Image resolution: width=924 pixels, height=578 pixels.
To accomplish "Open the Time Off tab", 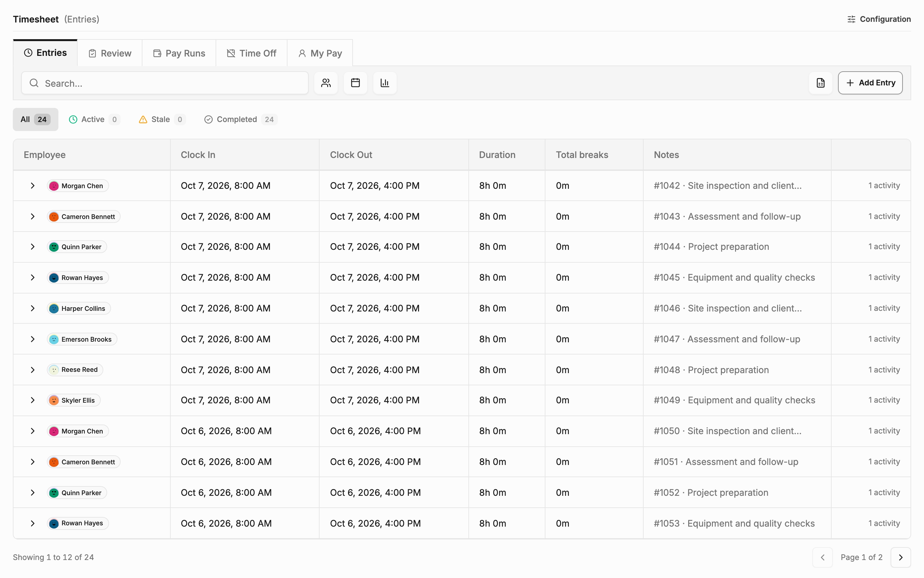I will [x=251, y=53].
